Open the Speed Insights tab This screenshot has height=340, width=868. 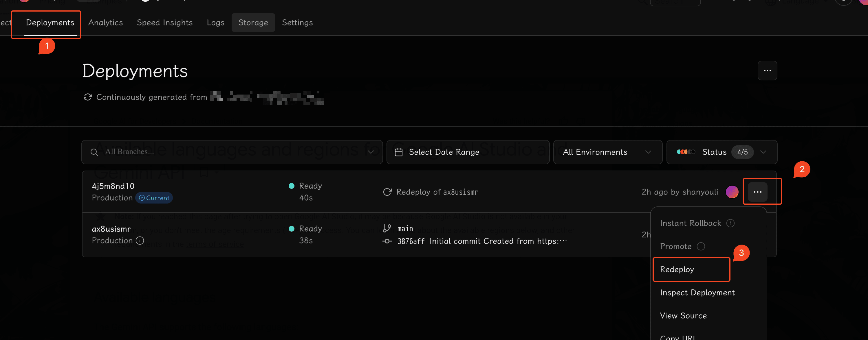164,23
